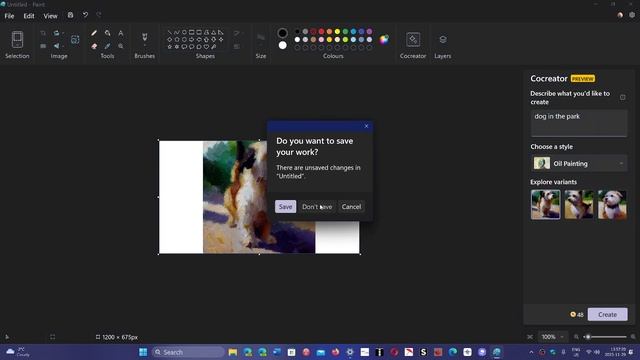
Task: Click Don't save in the dialog
Action: click(x=317, y=207)
